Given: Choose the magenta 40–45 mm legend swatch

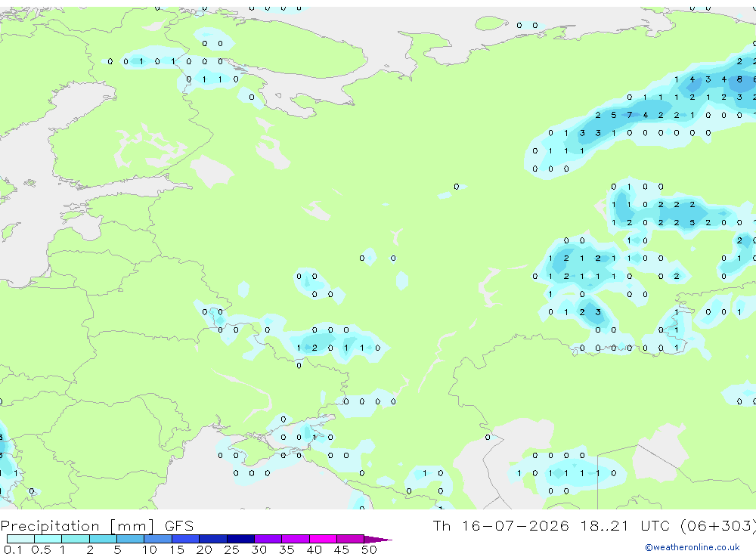Looking at the screenshot, I should click(x=323, y=539).
